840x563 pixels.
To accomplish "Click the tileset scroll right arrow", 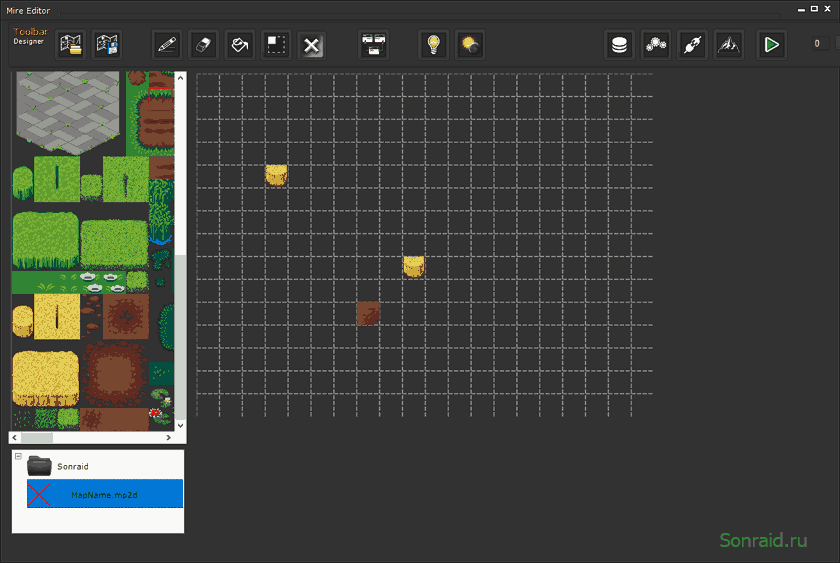I will pyautogui.click(x=168, y=438).
